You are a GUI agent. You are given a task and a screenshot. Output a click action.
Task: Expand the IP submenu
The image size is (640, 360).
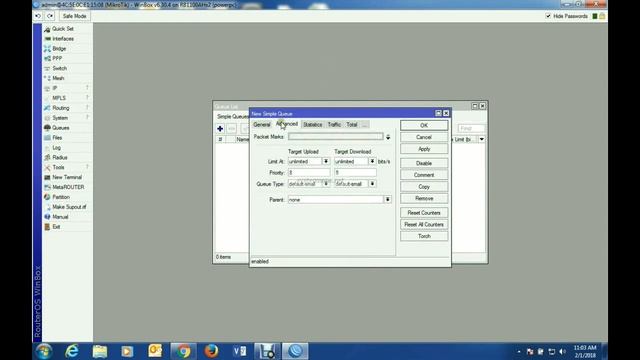[x=55, y=88]
